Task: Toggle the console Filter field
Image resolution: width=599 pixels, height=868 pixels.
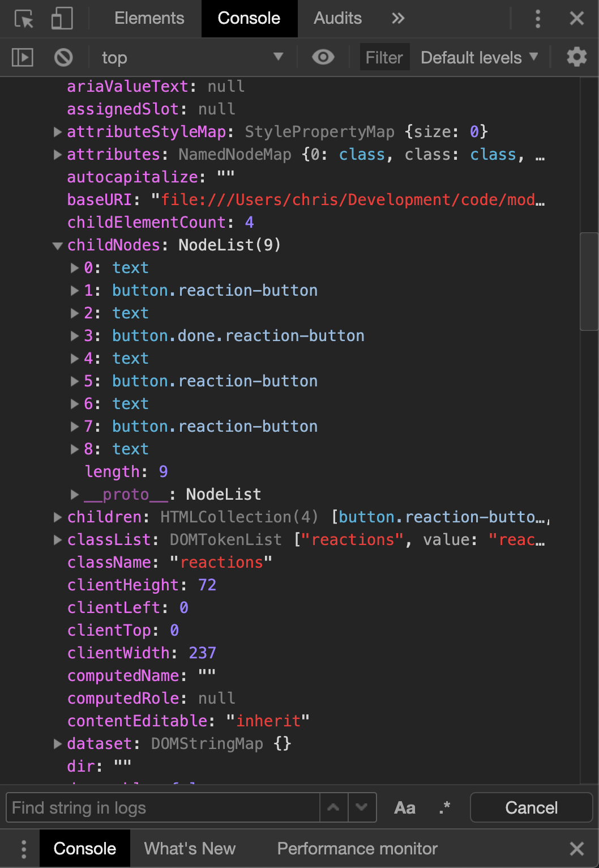Action: (384, 57)
